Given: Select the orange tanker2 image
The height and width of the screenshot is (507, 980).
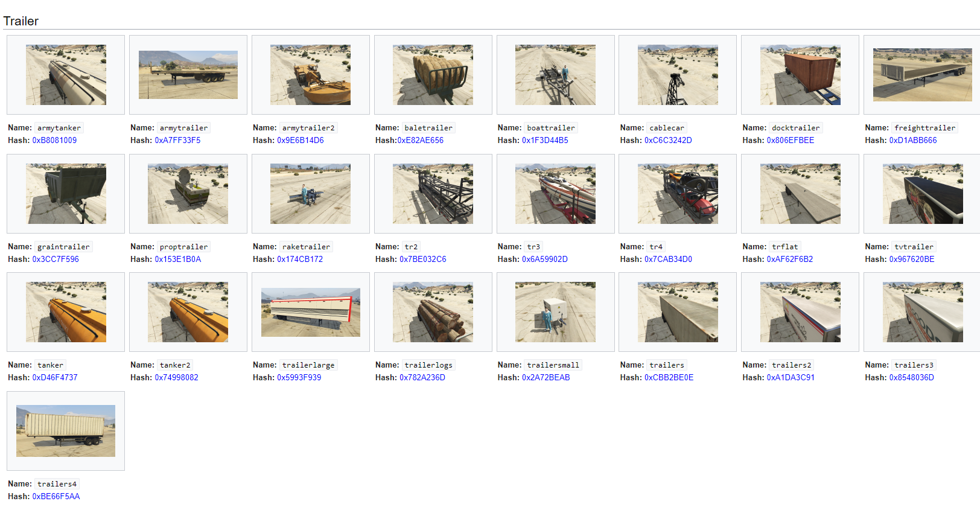Looking at the screenshot, I should click(x=188, y=312).
